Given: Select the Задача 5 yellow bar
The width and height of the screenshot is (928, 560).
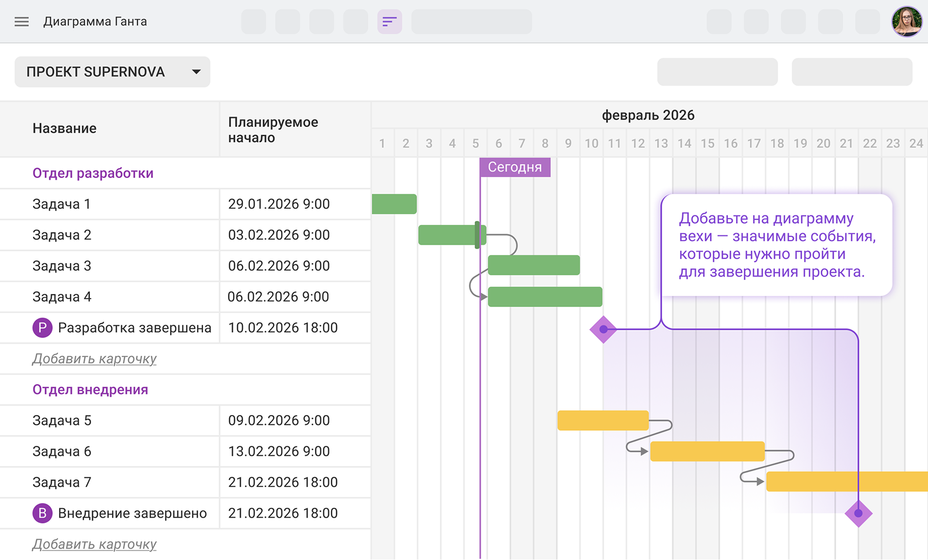Looking at the screenshot, I should pos(603,420).
